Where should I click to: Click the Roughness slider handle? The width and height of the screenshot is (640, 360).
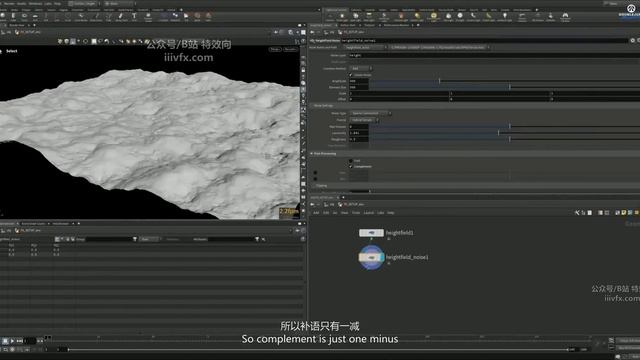click(x=509, y=139)
